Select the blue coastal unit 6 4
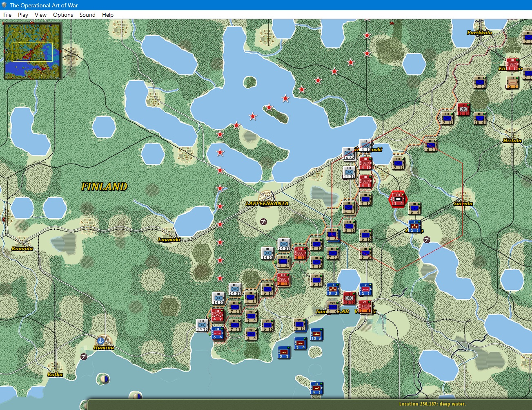532x410 pixels. point(218,333)
